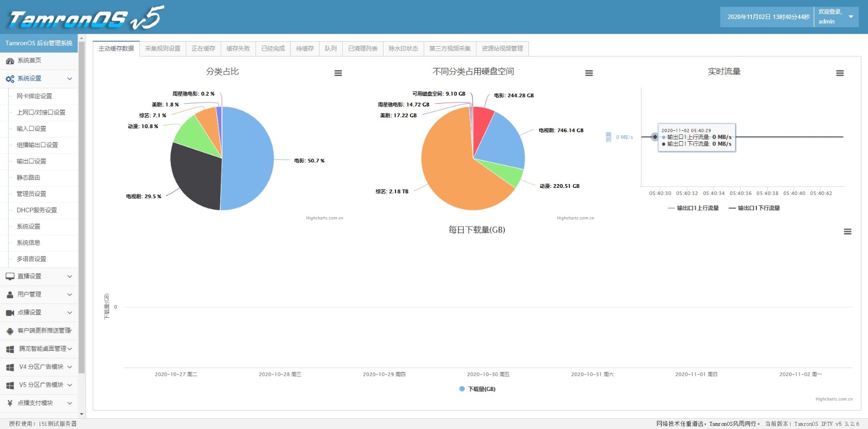This screenshot has height=429, width=868.
Task: Toggle the 输出口1上行流量 legend series
Action: [x=693, y=208]
